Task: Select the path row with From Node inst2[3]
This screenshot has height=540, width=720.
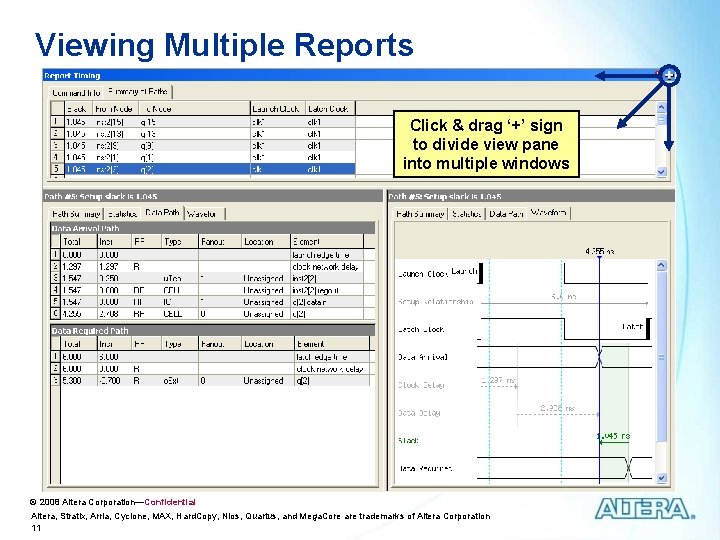Action: [202, 146]
